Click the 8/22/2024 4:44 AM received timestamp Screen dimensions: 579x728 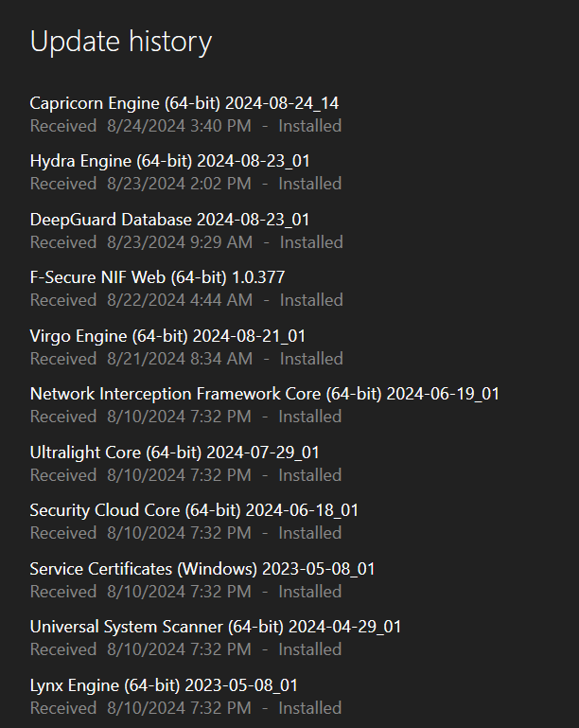pyautogui.click(x=180, y=300)
